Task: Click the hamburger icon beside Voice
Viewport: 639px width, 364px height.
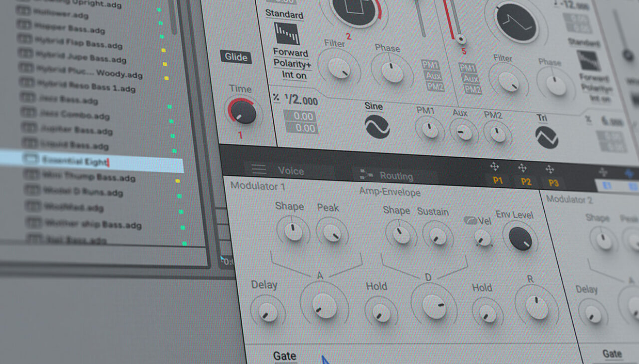Action: (x=259, y=170)
